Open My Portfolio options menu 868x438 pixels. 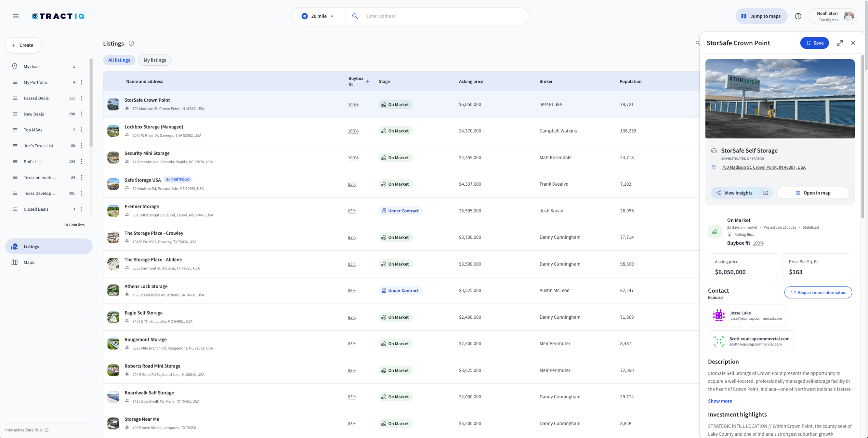click(81, 82)
